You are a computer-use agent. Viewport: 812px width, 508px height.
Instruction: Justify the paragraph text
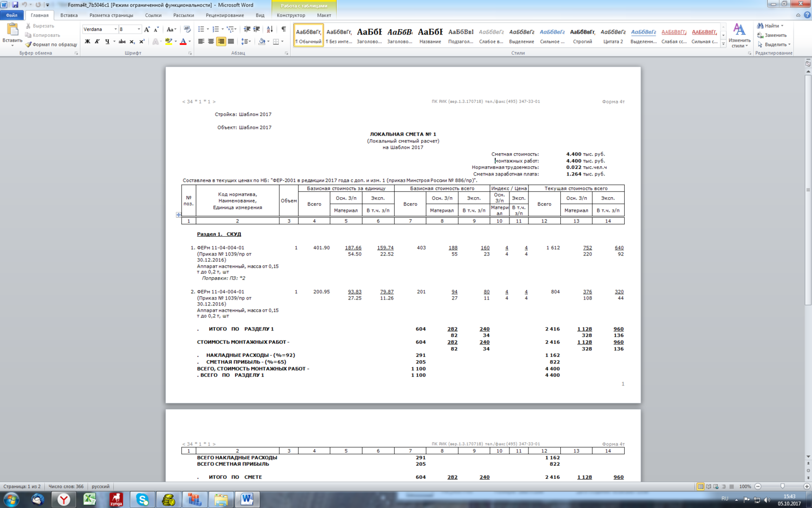coord(231,42)
